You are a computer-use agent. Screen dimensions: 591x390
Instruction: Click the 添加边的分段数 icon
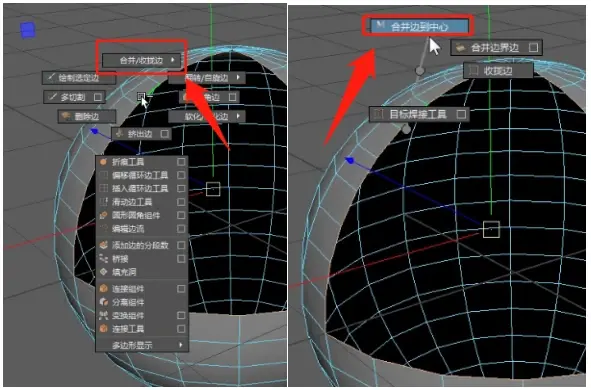click(104, 245)
